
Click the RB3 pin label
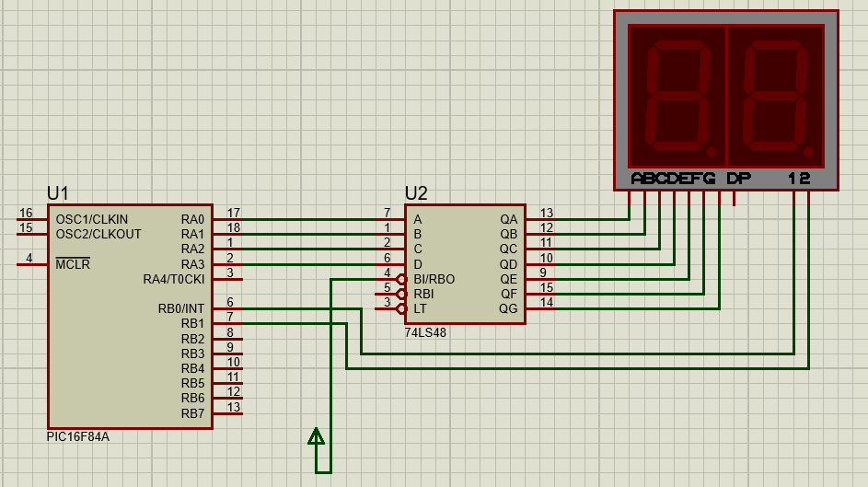click(192, 354)
